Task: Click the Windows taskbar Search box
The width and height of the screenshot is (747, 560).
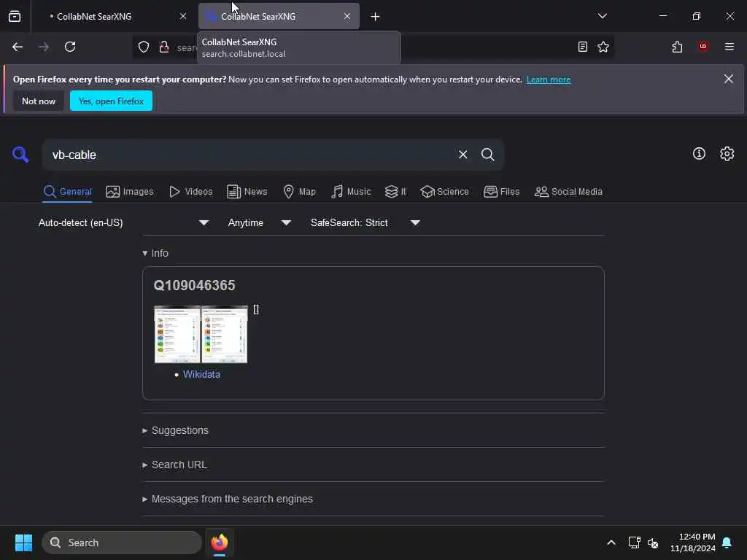Action: point(122,542)
